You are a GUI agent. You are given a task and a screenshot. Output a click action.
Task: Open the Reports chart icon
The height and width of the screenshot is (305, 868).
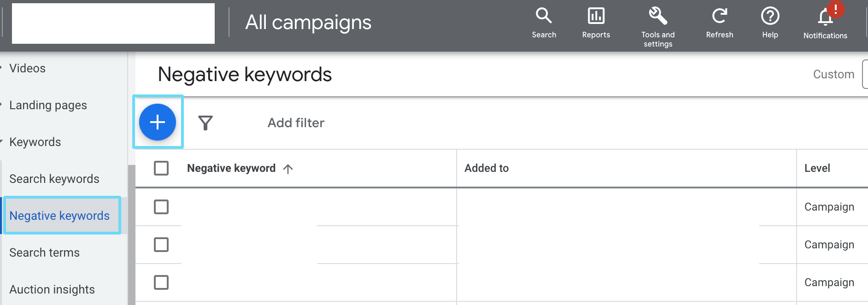(596, 16)
